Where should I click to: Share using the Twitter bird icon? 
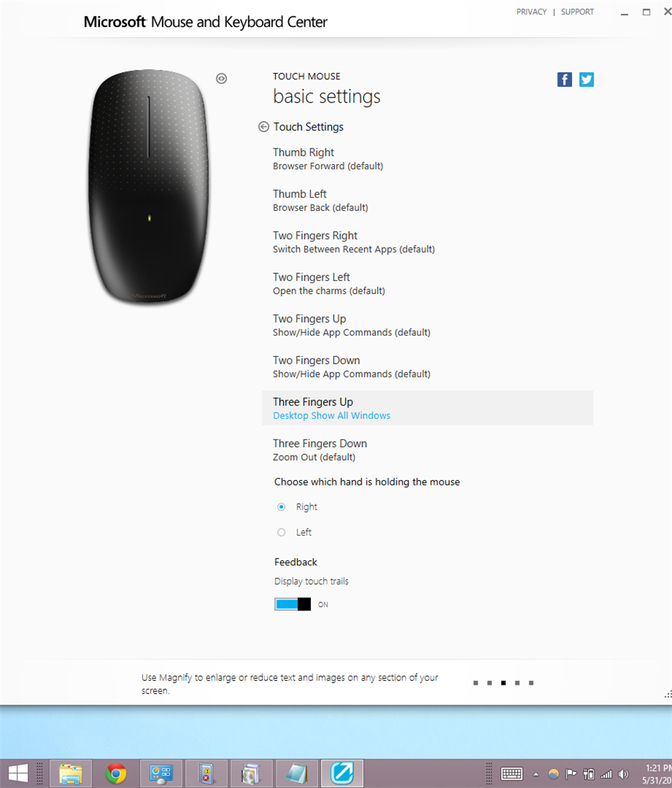tap(587, 79)
